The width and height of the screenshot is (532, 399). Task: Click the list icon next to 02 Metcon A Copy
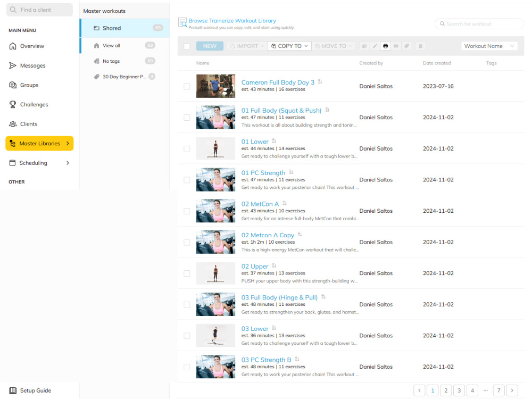(x=300, y=235)
